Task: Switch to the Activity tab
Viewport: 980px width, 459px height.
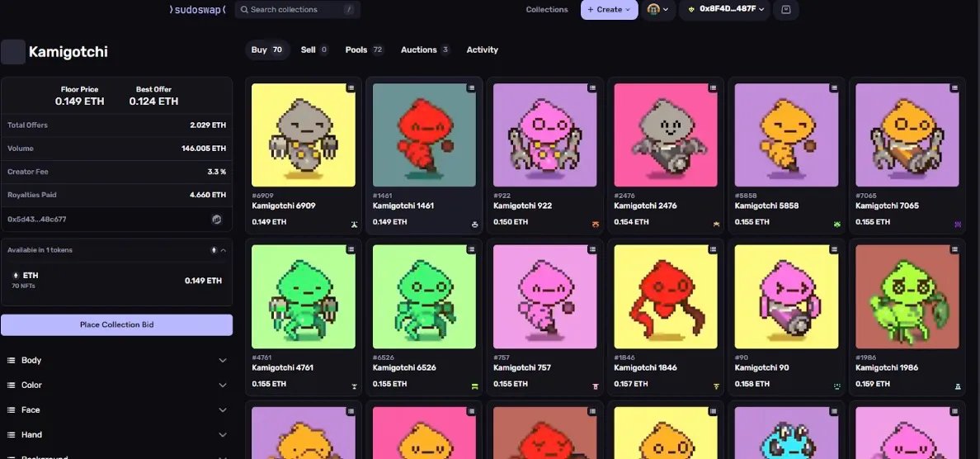Action: point(483,50)
